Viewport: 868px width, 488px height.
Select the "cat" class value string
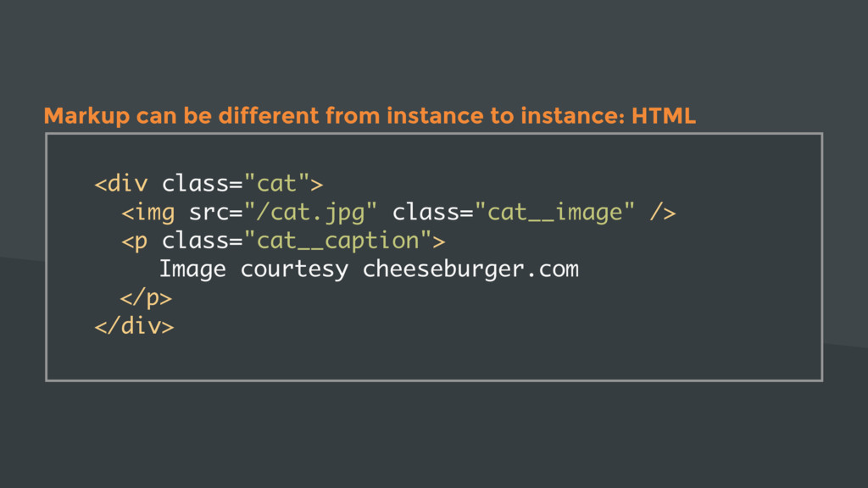[x=276, y=183]
